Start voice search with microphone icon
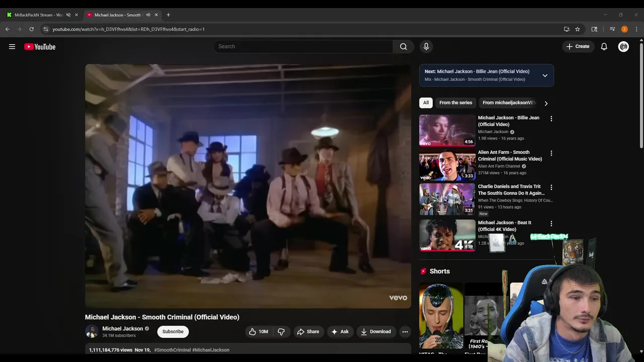 pos(426,46)
